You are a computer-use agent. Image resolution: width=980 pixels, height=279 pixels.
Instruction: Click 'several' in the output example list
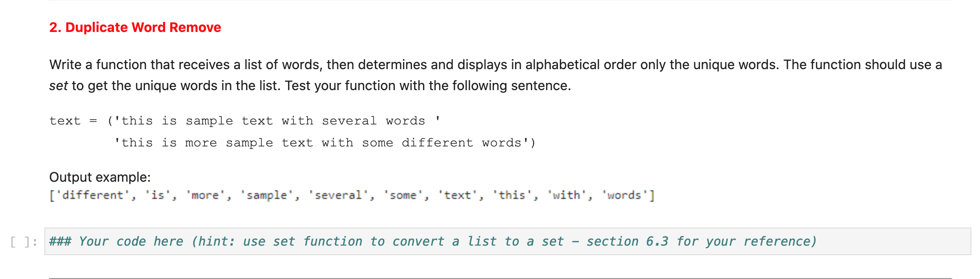(x=338, y=196)
